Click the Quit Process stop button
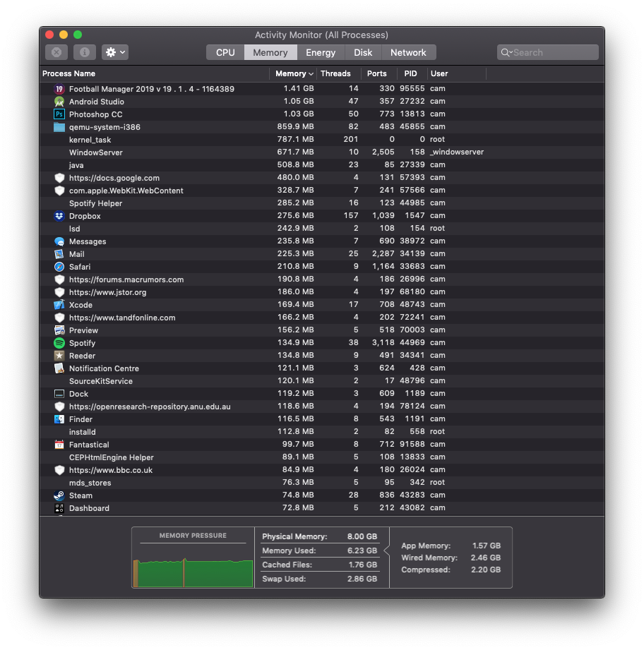 56,52
